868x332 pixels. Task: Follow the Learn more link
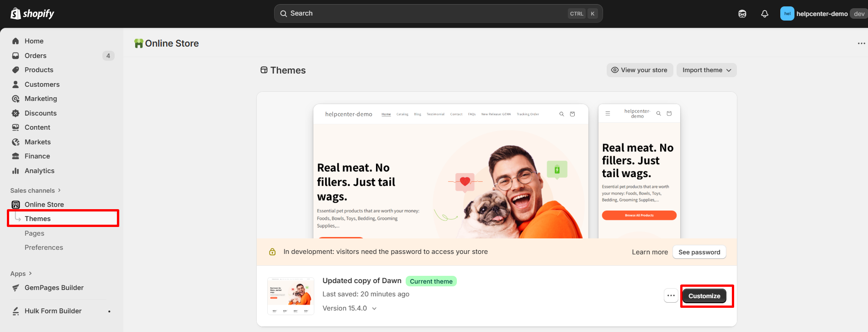coord(650,252)
